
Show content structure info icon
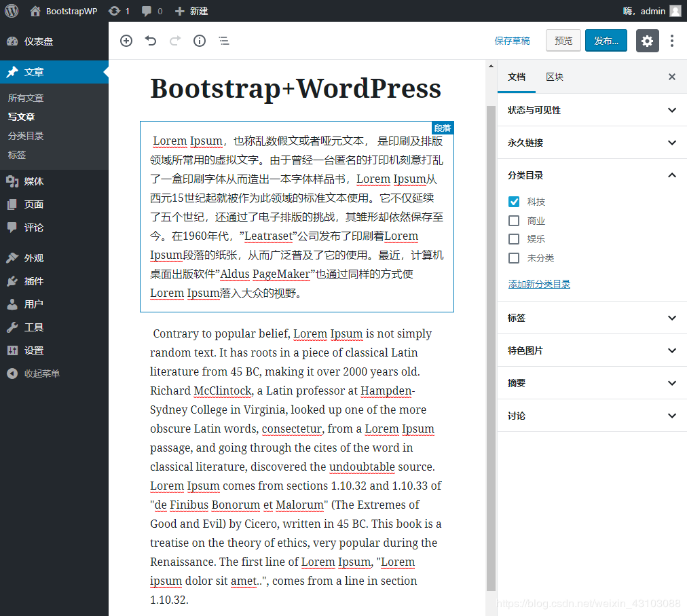(200, 41)
